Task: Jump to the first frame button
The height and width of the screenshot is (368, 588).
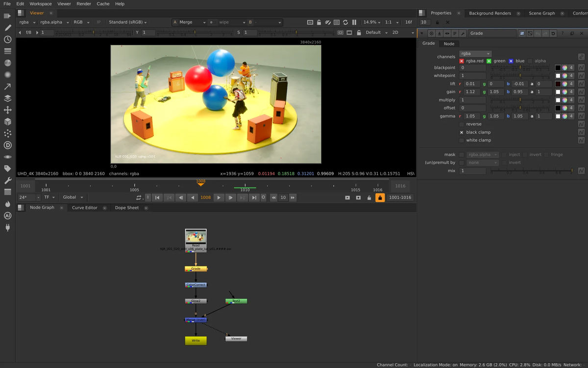Action: pos(157,198)
